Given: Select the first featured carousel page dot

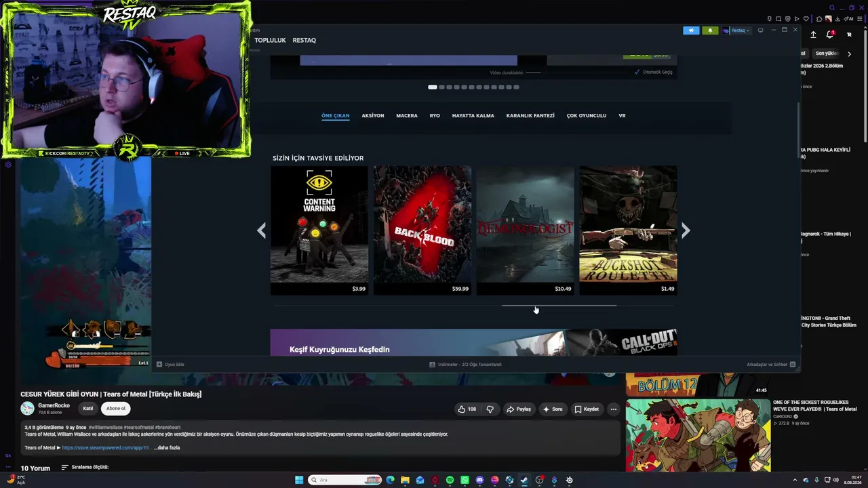Looking at the screenshot, I should (433, 87).
